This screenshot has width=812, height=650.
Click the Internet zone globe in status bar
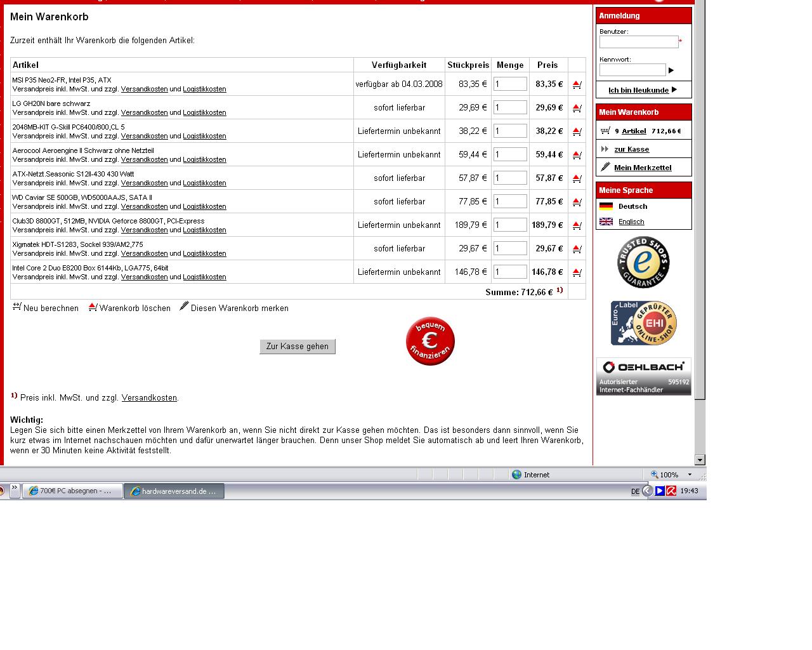coord(516,475)
